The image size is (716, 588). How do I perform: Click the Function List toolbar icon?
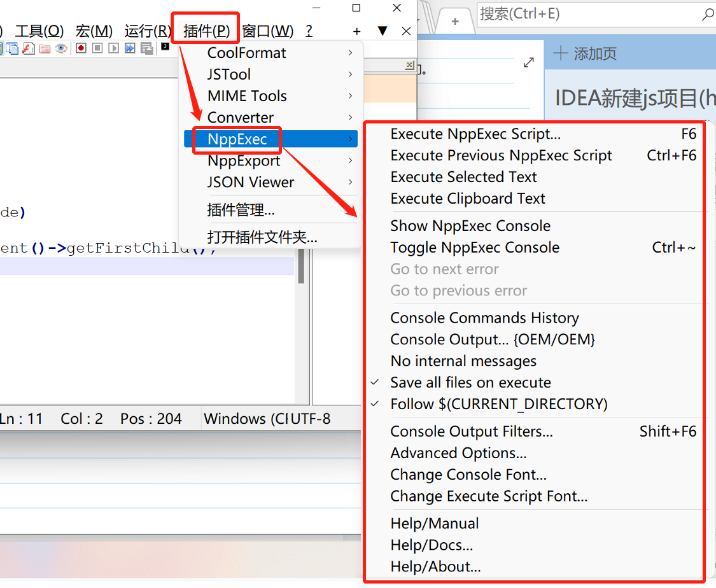(28, 48)
